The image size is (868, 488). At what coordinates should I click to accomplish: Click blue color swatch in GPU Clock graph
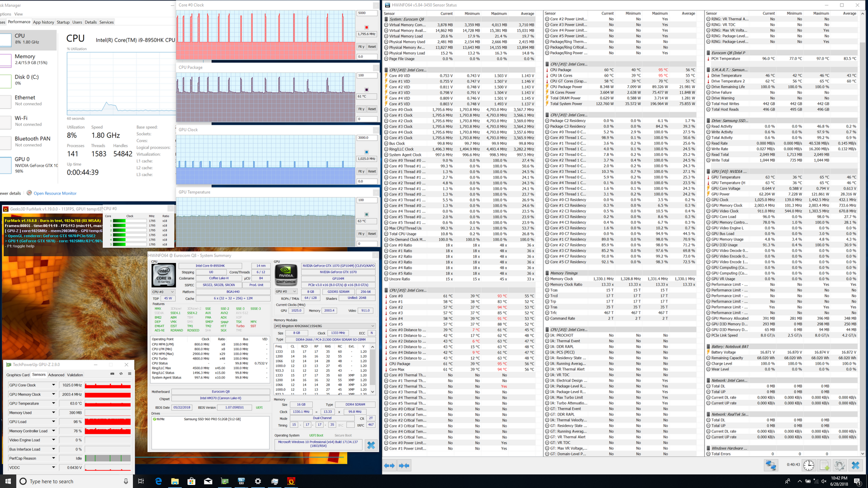pyautogui.click(x=367, y=152)
